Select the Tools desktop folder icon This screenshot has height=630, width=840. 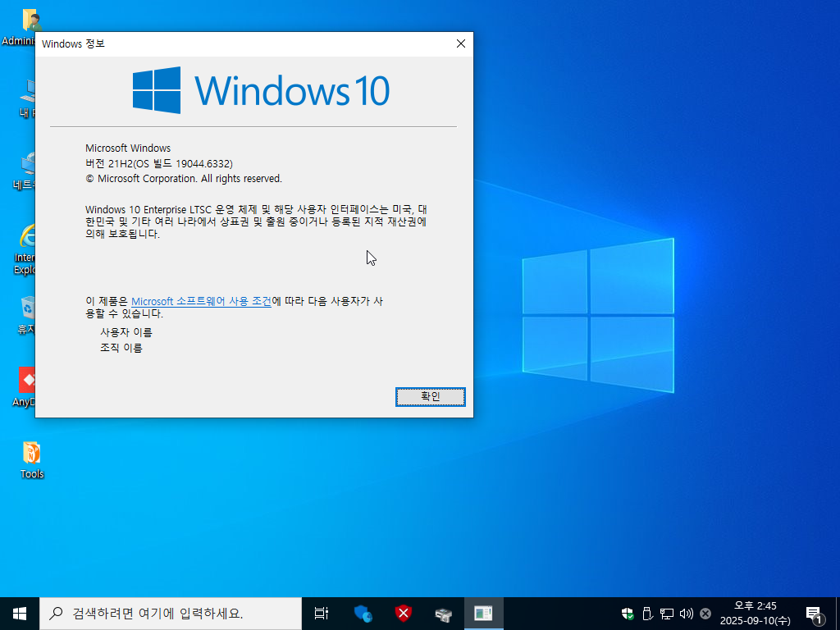[32, 459]
